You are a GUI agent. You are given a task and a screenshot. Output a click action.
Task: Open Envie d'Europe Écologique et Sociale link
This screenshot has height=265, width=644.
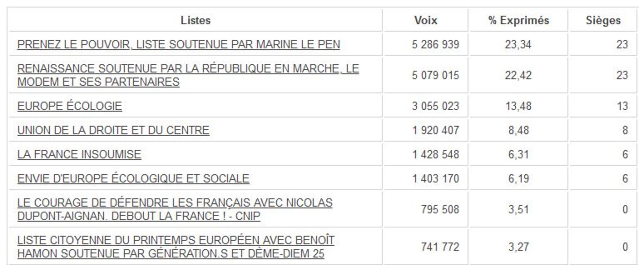click(133, 179)
